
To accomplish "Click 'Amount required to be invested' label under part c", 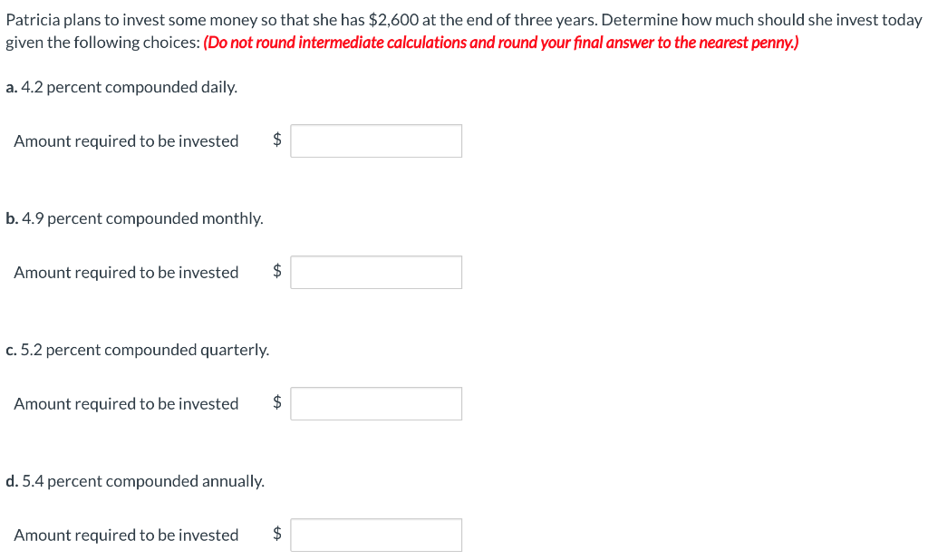I will pos(126,403).
